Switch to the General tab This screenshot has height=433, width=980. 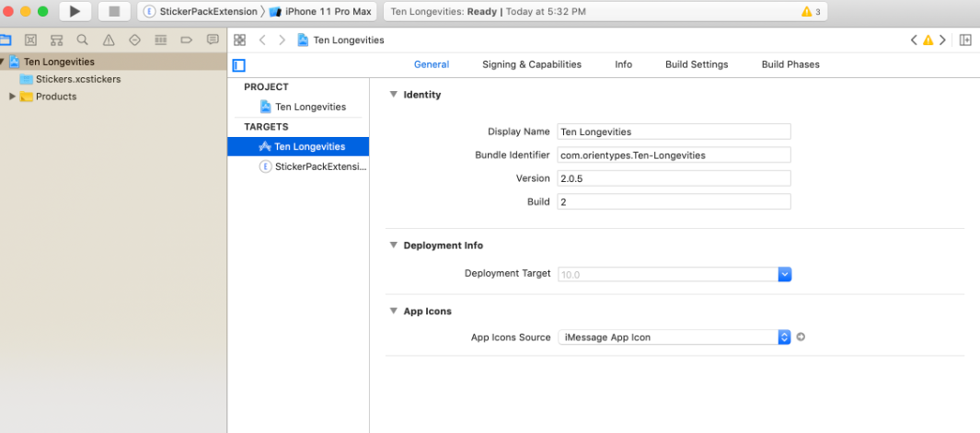(432, 64)
